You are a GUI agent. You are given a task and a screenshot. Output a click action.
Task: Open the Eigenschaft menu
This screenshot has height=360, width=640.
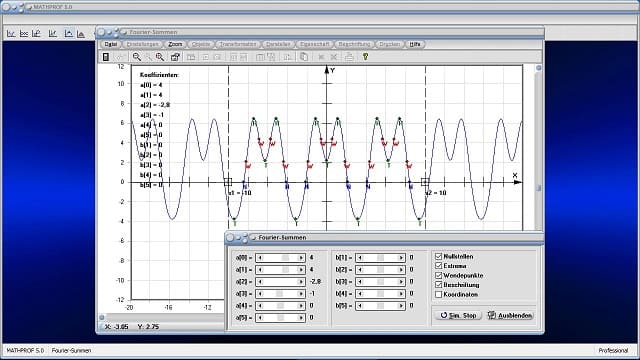click(314, 44)
